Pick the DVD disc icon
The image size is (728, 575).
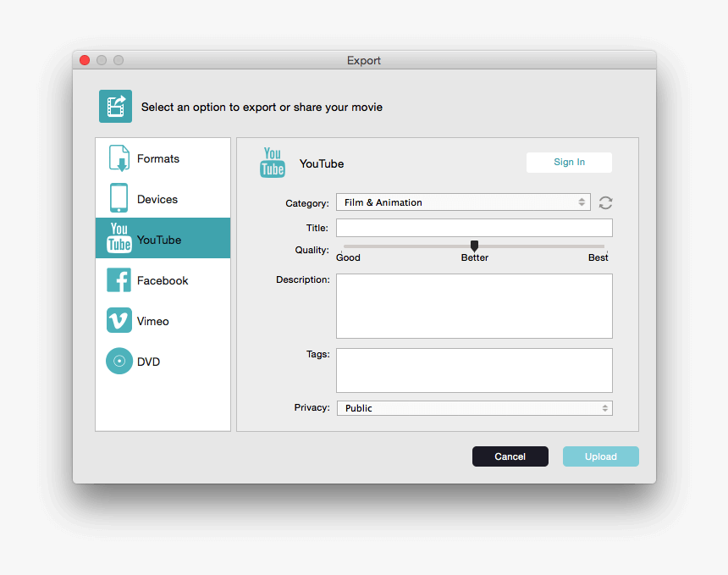tap(119, 362)
